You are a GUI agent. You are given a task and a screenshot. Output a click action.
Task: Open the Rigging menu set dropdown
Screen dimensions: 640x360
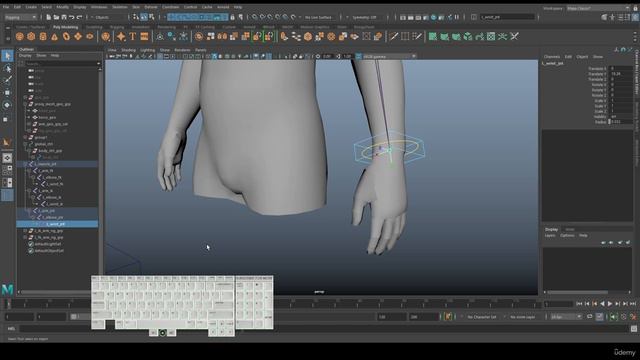pyautogui.click(x=20, y=17)
